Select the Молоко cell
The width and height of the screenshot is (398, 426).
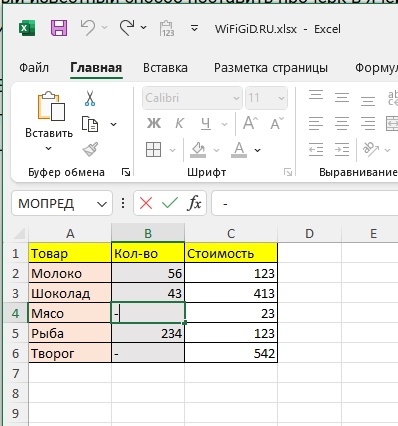(x=70, y=273)
